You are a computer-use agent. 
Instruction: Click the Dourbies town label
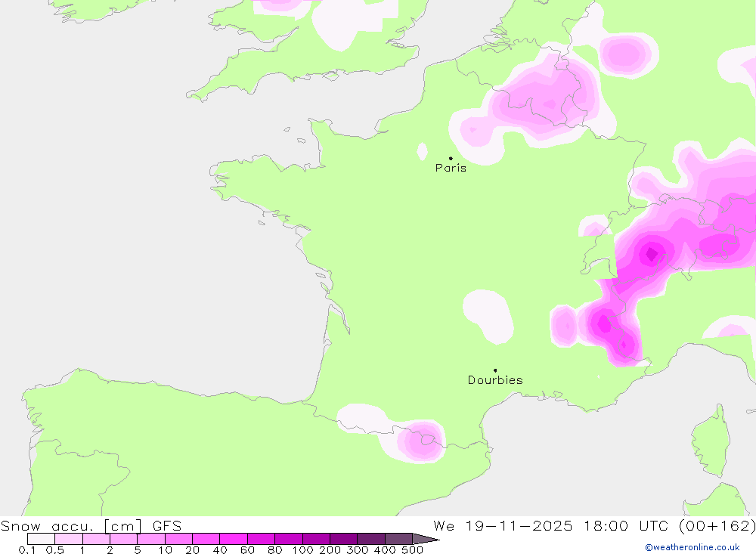pyautogui.click(x=495, y=380)
